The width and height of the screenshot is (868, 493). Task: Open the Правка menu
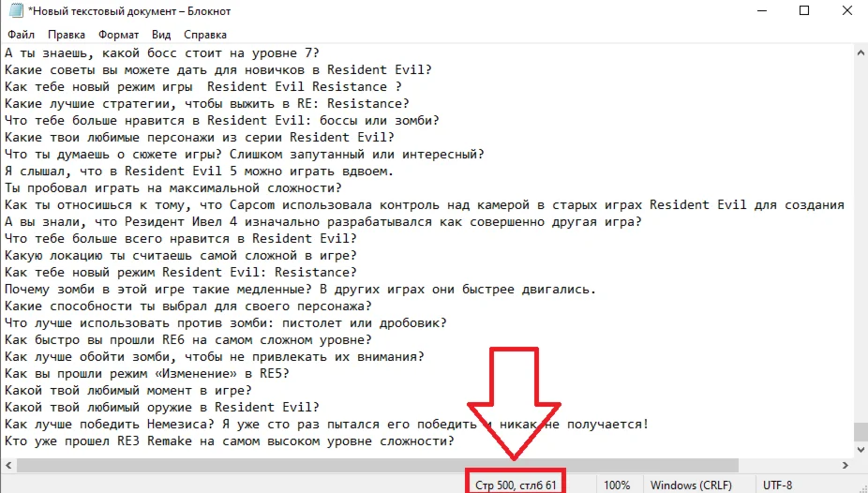click(66, 35)
